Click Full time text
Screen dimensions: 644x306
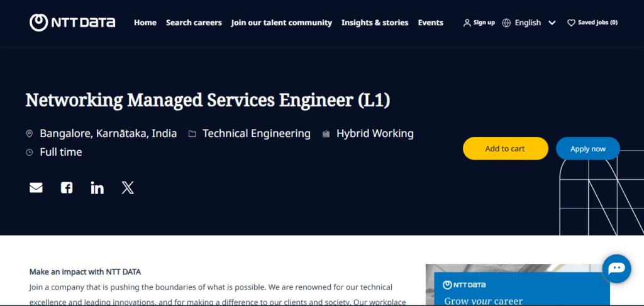[61, 152]
